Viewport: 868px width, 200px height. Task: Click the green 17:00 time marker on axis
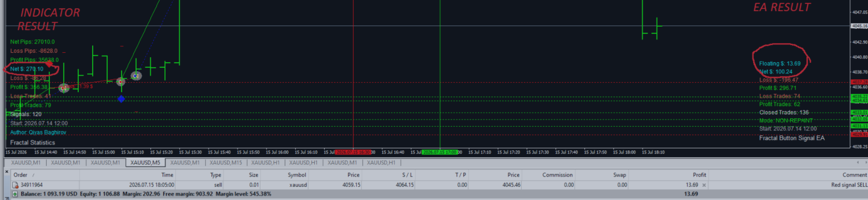(x=440, y=152)
